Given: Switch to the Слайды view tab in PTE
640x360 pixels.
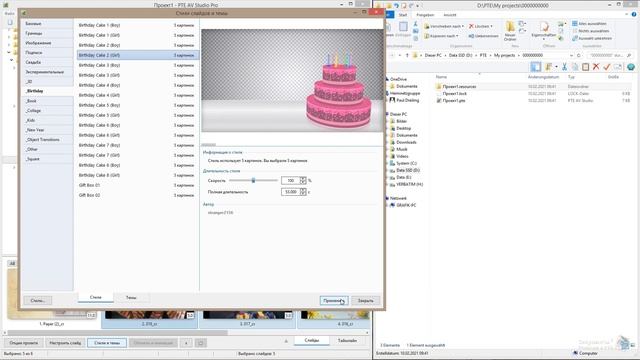Looking at the screenshot, I should tap(311, 340).
